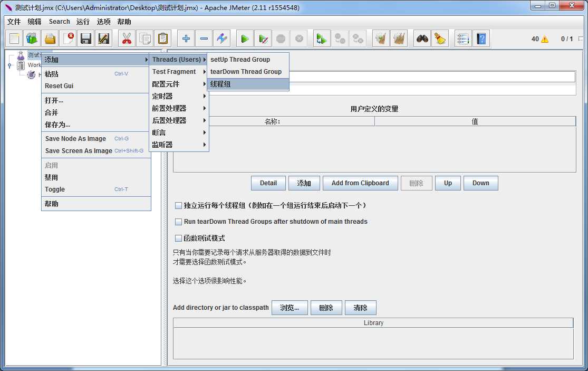Click the Open file folder icon

[50, 39]
